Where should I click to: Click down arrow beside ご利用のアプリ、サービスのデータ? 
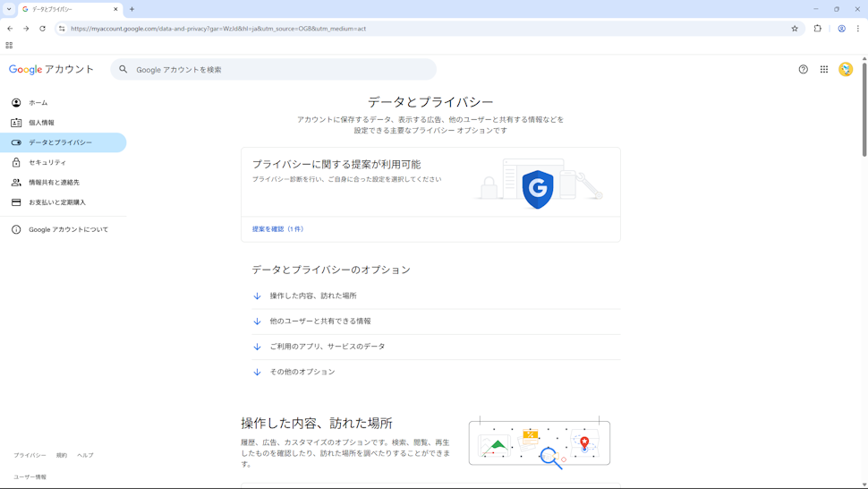coord(257,347)
